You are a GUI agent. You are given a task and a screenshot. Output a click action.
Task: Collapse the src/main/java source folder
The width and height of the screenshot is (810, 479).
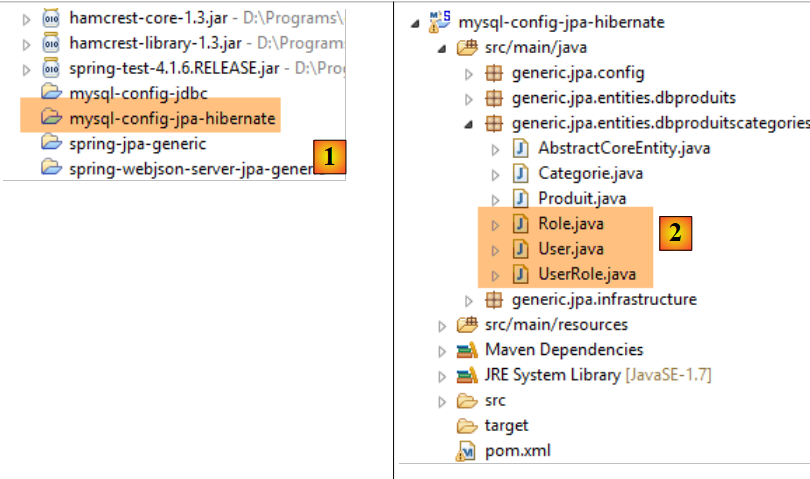(x=442, y=48)
